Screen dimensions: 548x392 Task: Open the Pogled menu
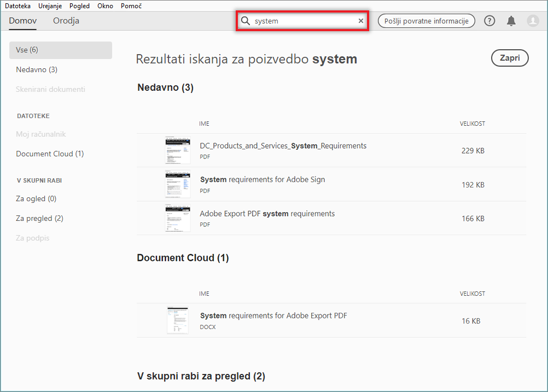click(79, 6)
